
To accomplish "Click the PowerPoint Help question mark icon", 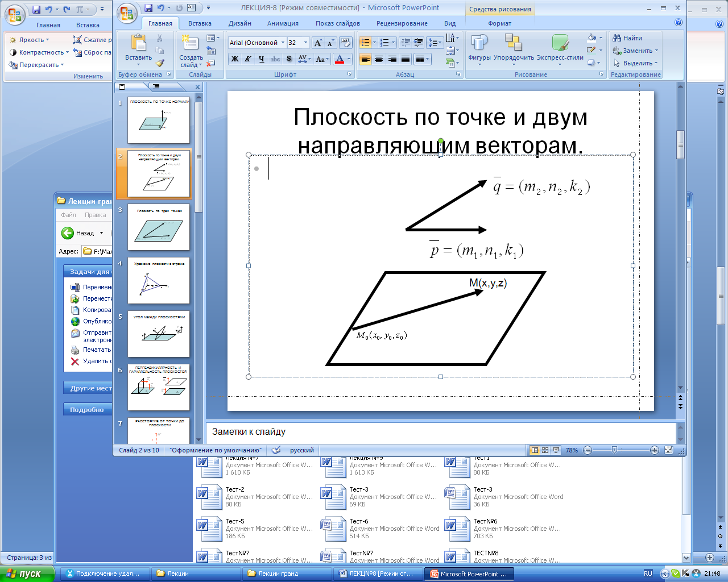I will (x=679, y=23).
